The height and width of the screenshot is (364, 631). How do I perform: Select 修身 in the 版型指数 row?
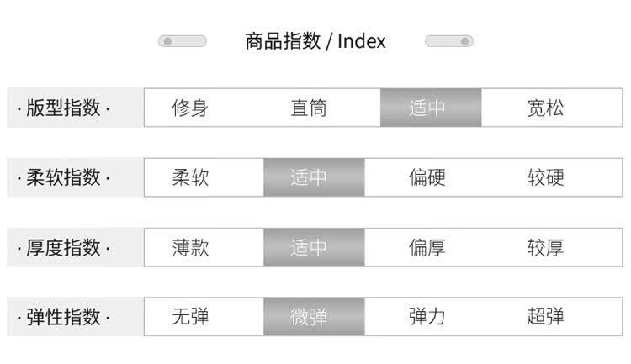[190, 108]
